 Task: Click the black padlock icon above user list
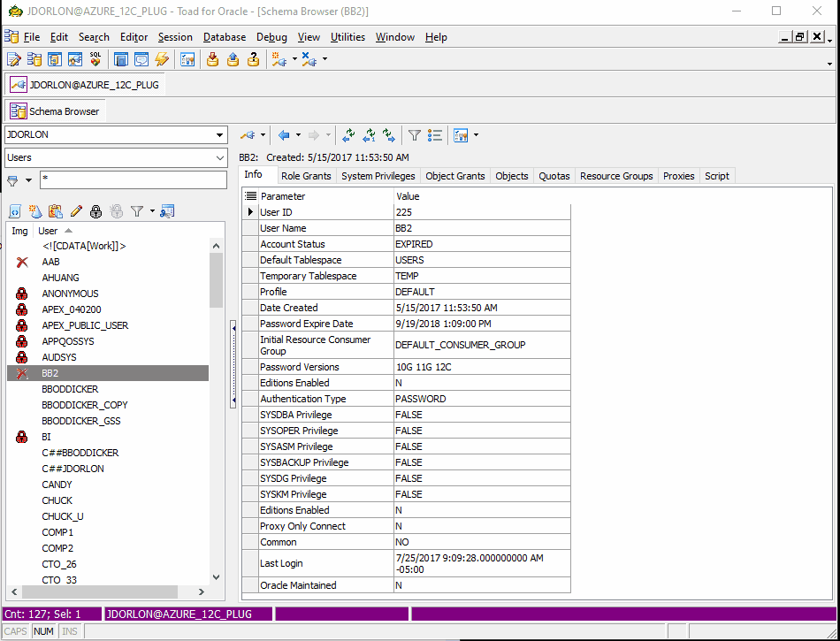(96, 211)
